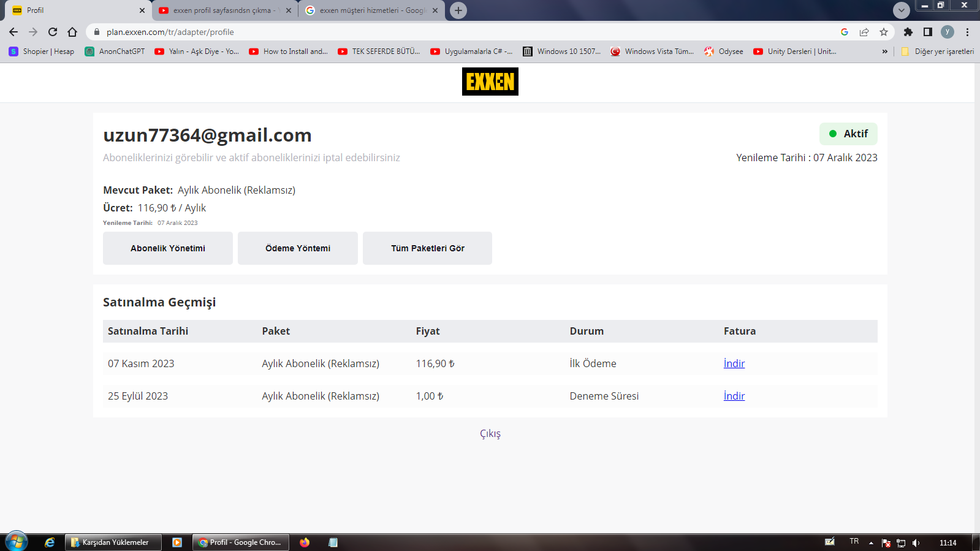Open the notepad icon on the taskbar

click(333, 542)
